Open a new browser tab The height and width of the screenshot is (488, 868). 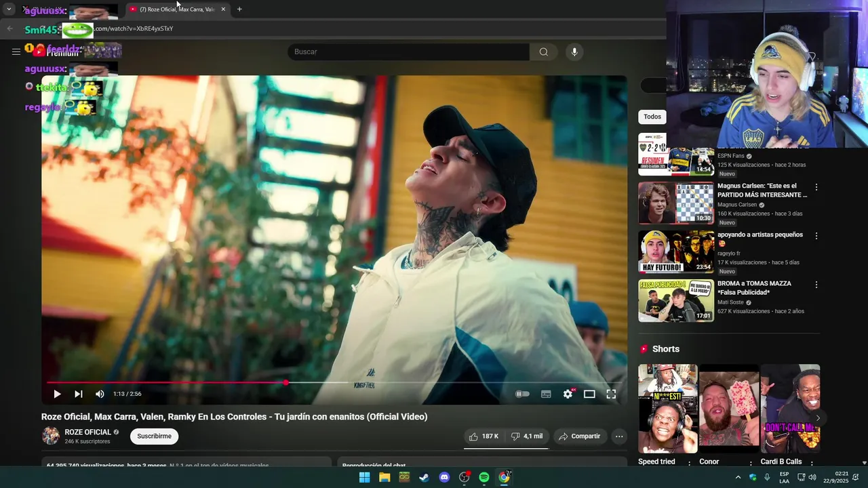point(239,9)
